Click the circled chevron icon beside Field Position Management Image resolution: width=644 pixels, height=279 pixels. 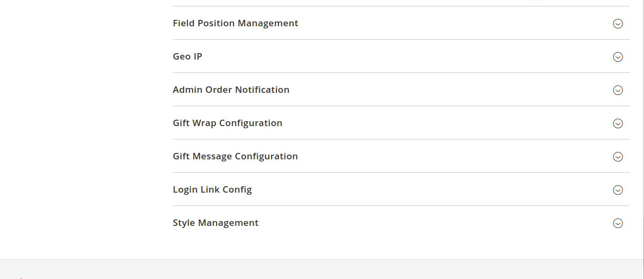618,24
